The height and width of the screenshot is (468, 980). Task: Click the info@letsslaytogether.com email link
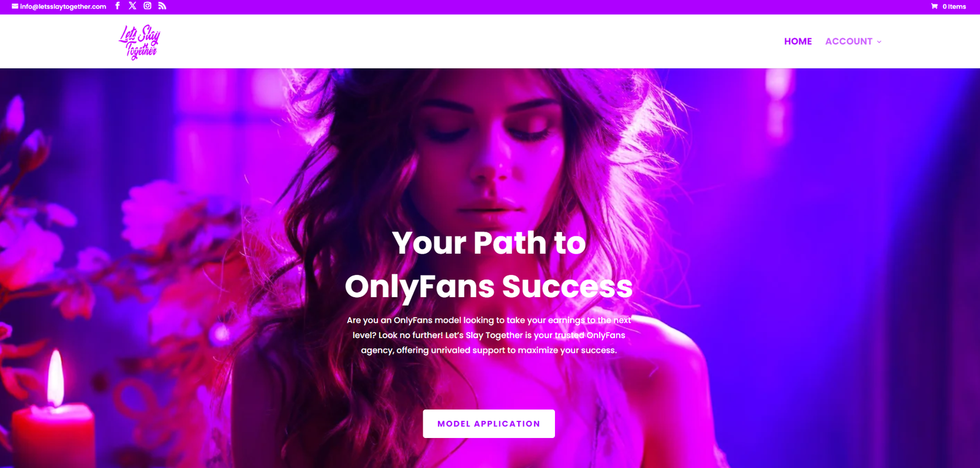(63, 6)
